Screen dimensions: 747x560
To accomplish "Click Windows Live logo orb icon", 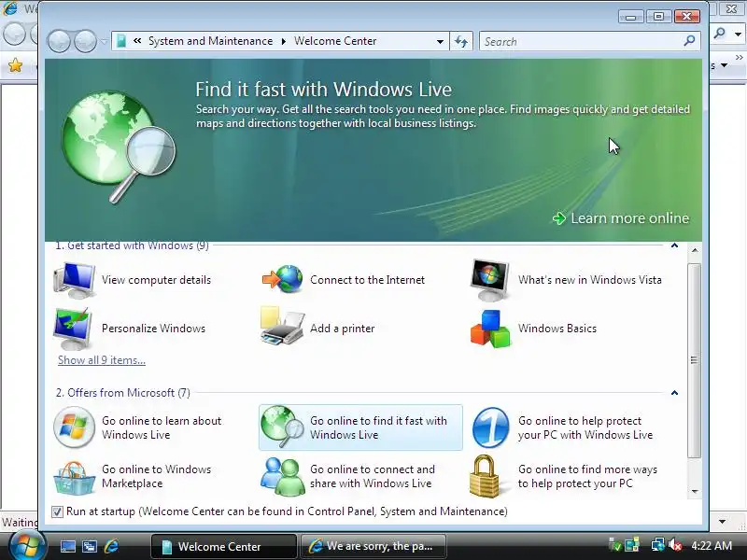I will click(74, 427).
